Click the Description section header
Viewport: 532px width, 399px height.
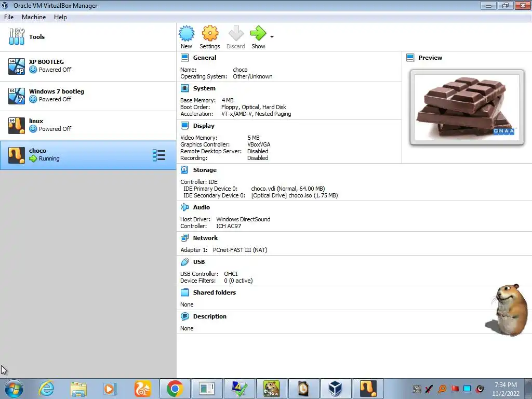click(x=210, y=316)
